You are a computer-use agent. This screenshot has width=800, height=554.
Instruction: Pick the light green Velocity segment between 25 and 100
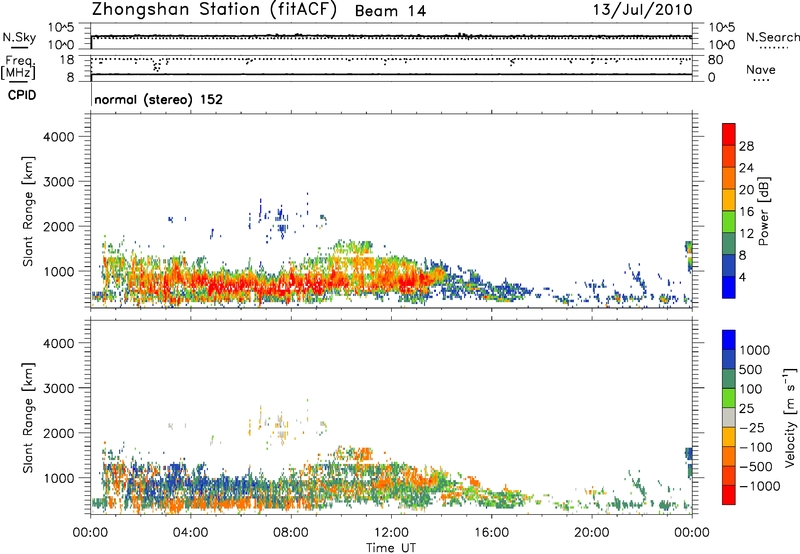click(x=729, y=398)
